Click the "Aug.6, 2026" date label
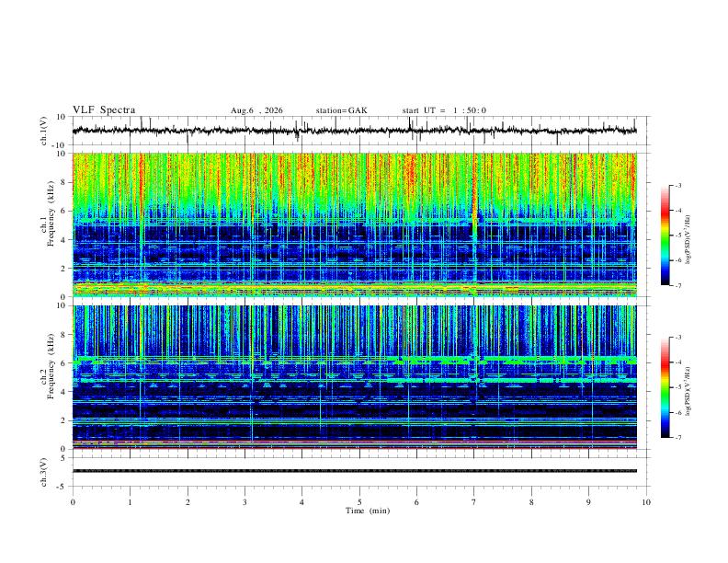 256,110
